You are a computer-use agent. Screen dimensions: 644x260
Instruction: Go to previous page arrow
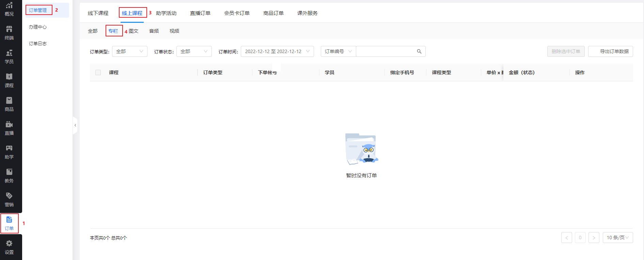tap(567, 238)
